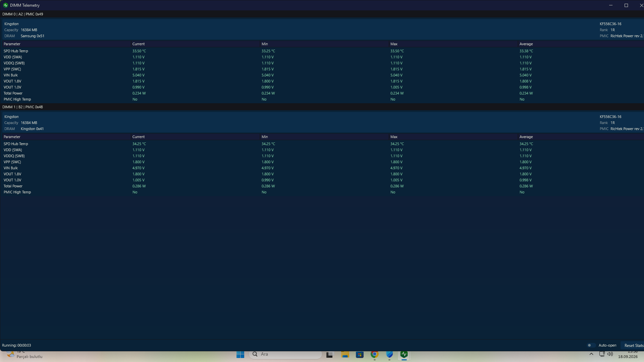Open the volume control in system tray
Screen dimensions: 644x362
[610, 354]
